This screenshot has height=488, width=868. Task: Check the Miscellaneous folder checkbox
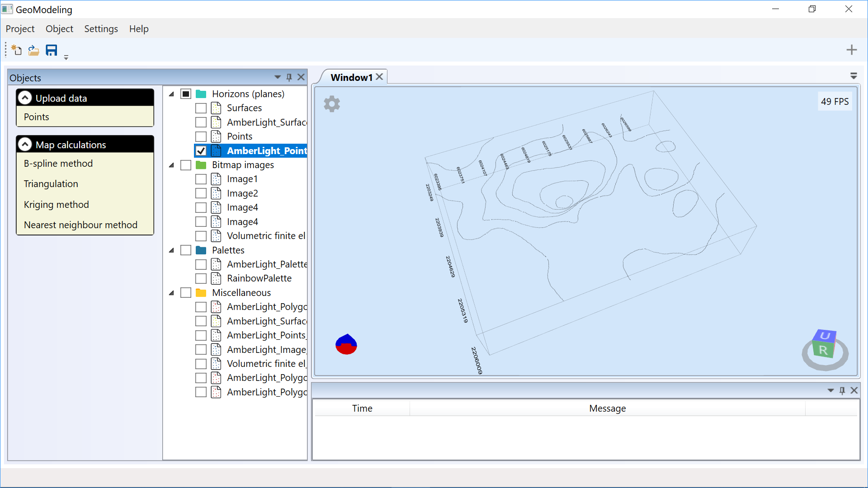(186, 293)
